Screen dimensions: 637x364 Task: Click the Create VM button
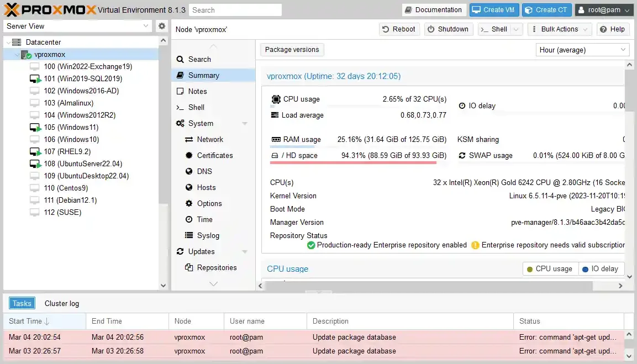click(494, 10)
